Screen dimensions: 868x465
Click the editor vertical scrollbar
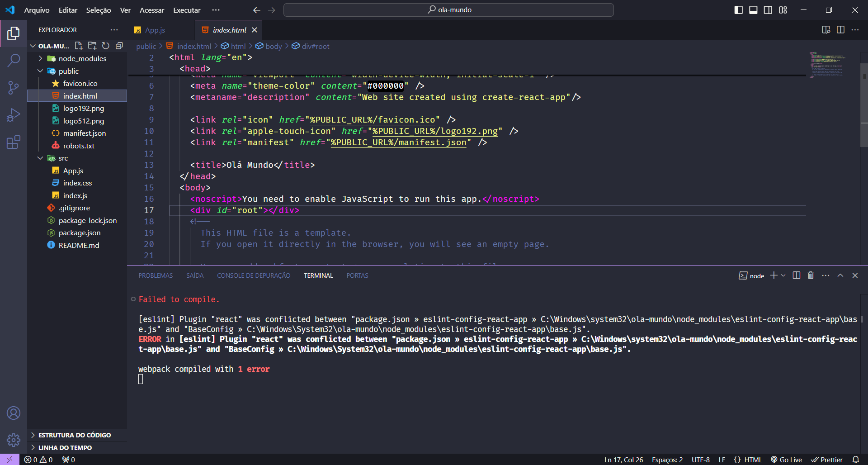pos(864,105)
